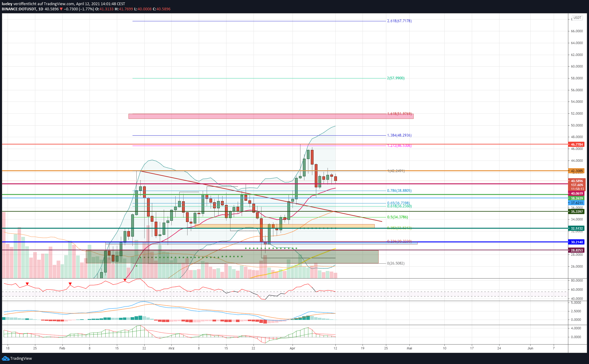Click the 0.5(34.3786) Fibonacci label

398,217
